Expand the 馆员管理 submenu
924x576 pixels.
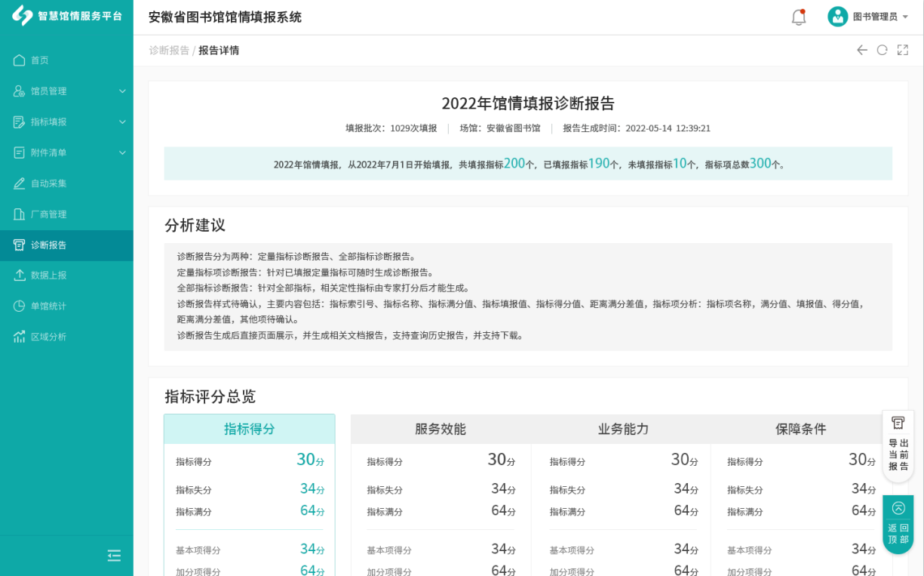click(x=122, y=91)
